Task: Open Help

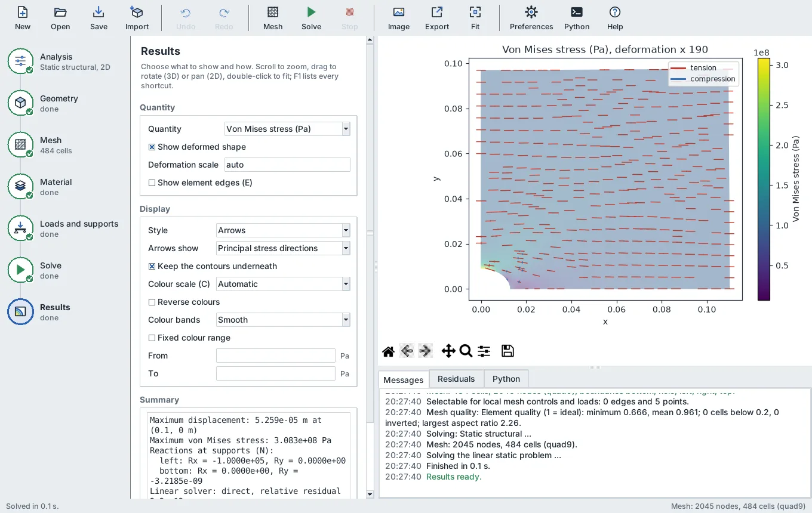Action: pyautogui.click(x=615, y=18)
